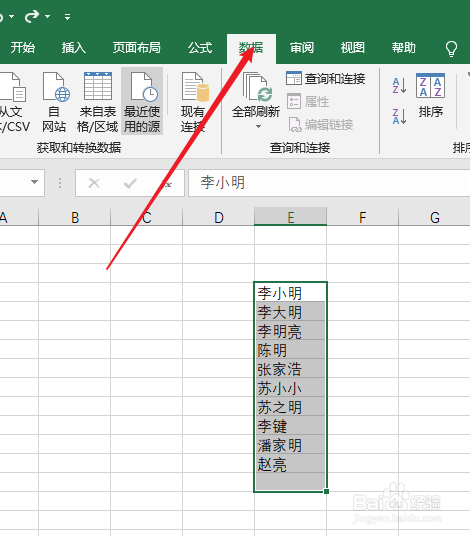Sort descending with Z-A icon
The image size is (470, 536).
coord(399,116)
